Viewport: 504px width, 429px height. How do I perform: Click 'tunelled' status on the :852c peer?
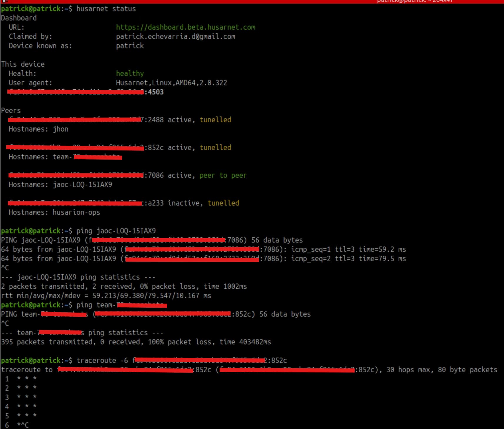click(215, 148)
